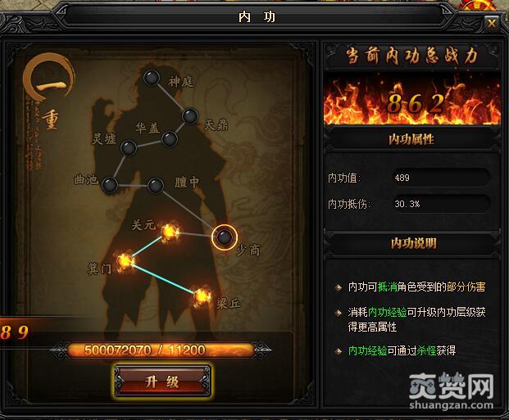The width and height of the screenshot is (509, 420).
Task: Select the glowing 梁丘 acupoint
Action: point(202,296)
